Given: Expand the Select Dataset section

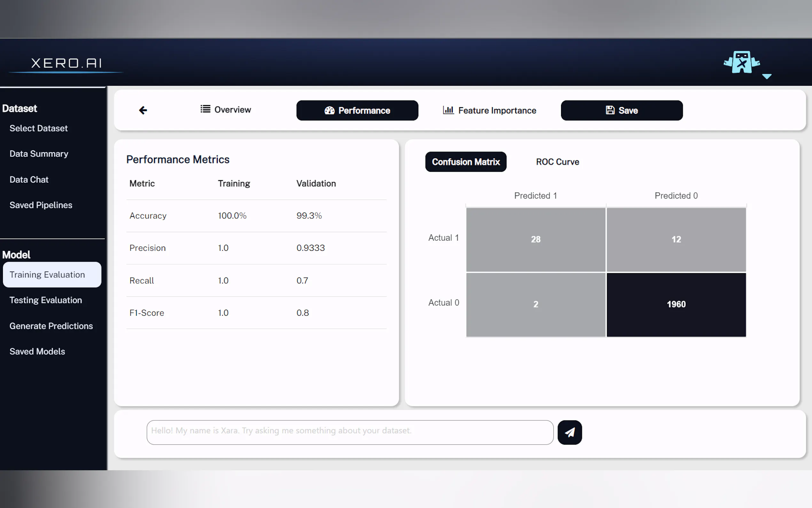Looking at the screenshot, I should 38,128.
